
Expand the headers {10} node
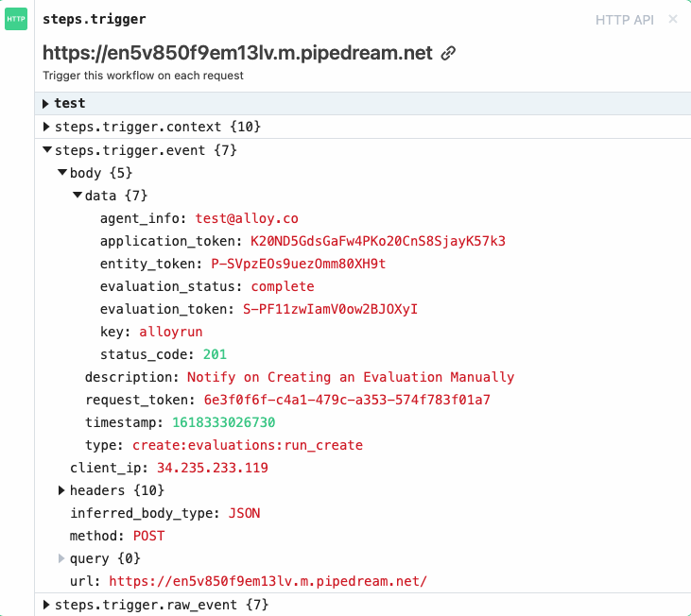[61, 490]
